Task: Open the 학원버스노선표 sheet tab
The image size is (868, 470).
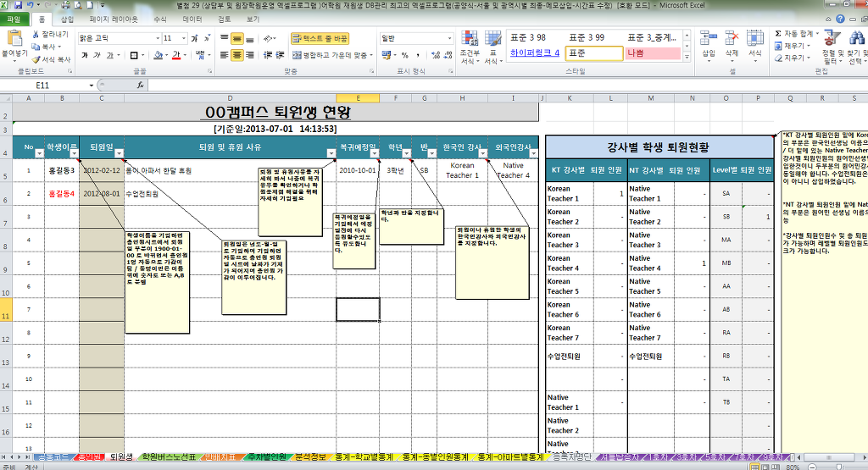Action: (170, 456)
